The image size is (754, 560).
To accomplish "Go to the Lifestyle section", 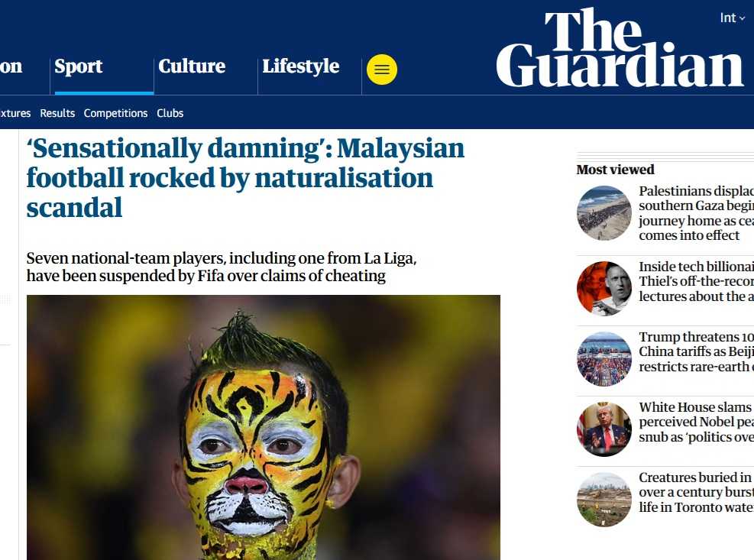I will 301,66.
